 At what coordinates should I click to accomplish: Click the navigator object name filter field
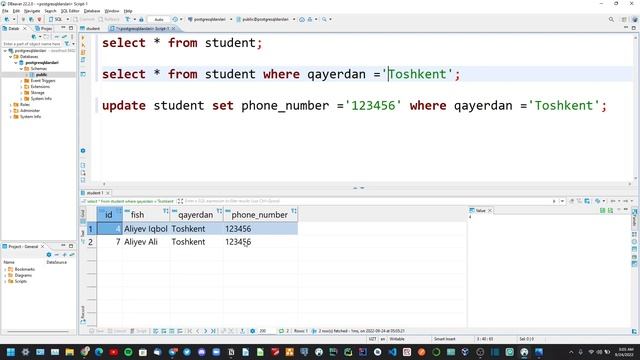[x=31, y=44]
